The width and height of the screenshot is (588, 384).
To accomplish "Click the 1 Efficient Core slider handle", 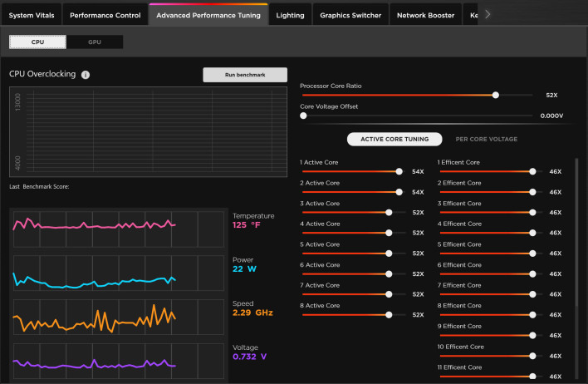I will click(532, 171).
